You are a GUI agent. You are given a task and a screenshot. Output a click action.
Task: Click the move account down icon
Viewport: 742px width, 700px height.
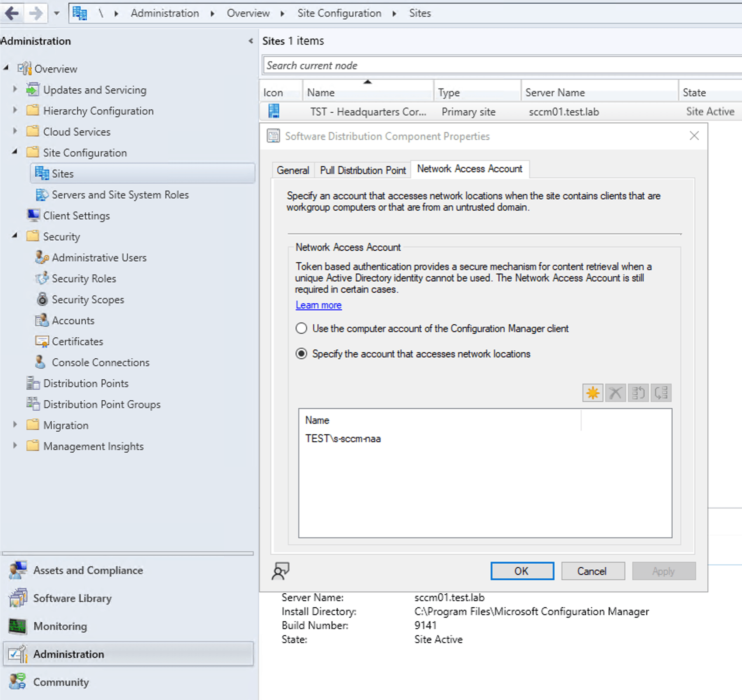pos(661,393)
